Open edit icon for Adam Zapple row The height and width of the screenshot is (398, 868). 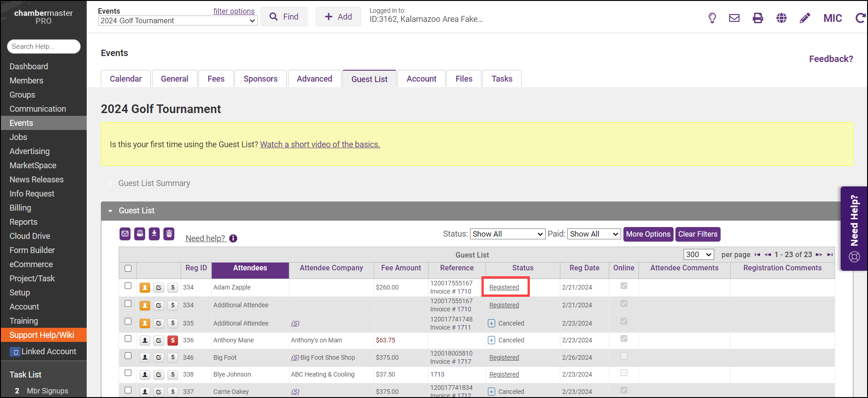[159, 288]
